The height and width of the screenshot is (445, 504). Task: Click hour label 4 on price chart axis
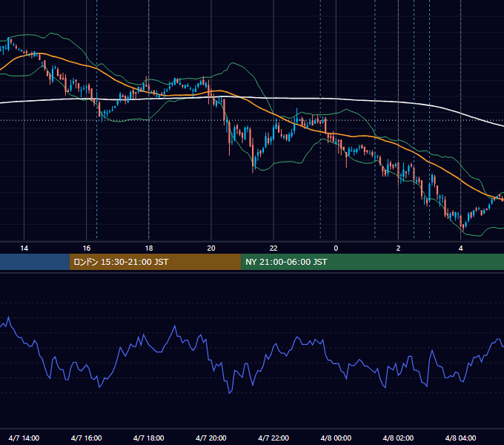click(x=460, y=248)
